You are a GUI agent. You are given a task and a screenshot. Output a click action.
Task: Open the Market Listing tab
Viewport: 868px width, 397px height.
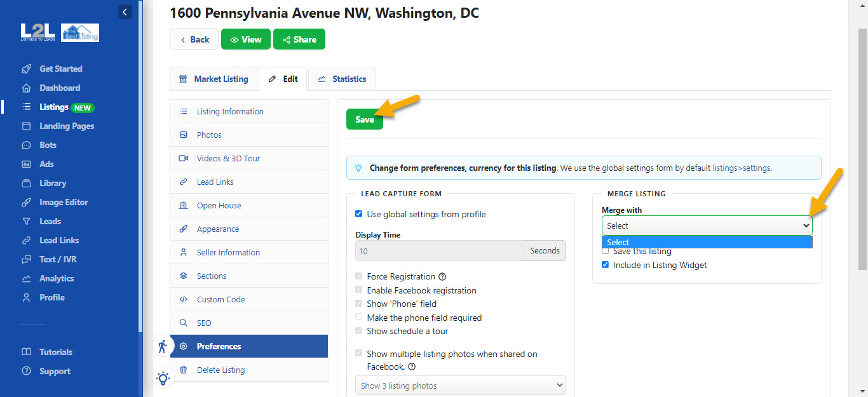[x=214, y=79]
